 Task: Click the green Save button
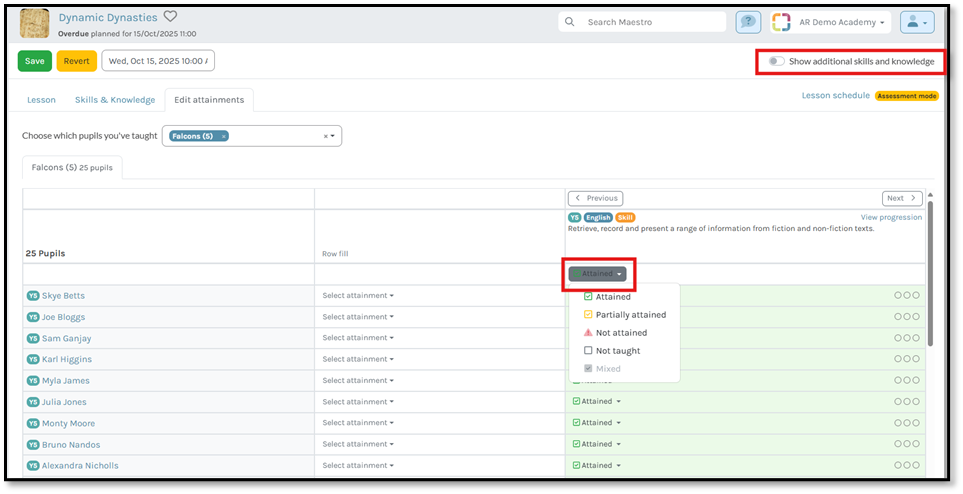click(x=35, y=61)
